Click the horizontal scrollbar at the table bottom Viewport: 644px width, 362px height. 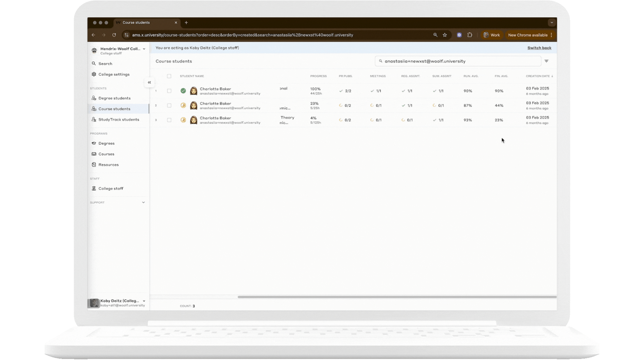pos(397,297)
